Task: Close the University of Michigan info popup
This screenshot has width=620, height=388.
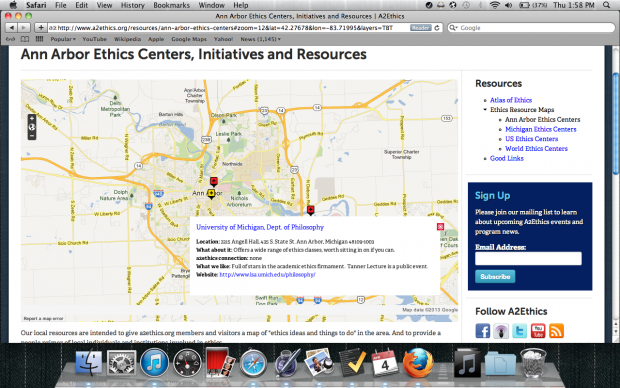Action: click(440, 227)
